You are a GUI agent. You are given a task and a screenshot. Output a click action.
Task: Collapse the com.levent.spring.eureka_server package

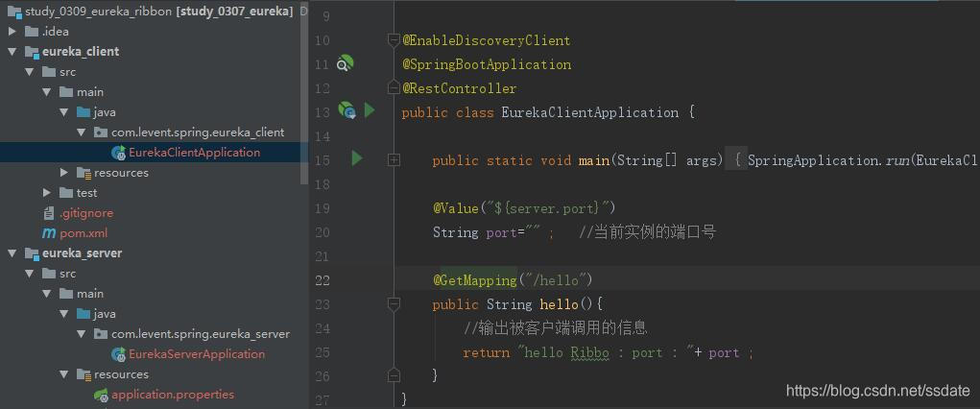coord(82,334)
